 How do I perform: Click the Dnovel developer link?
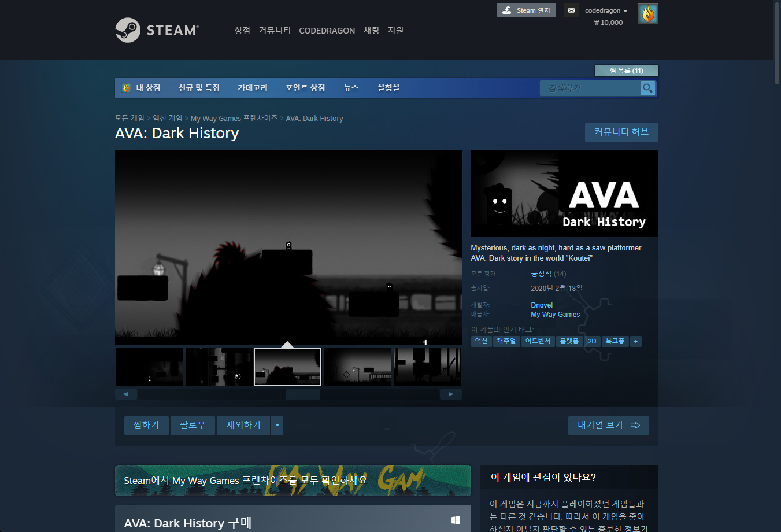542,305
